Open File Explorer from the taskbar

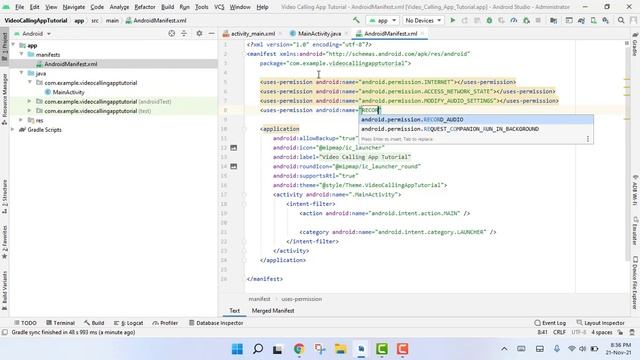point(340,349)
